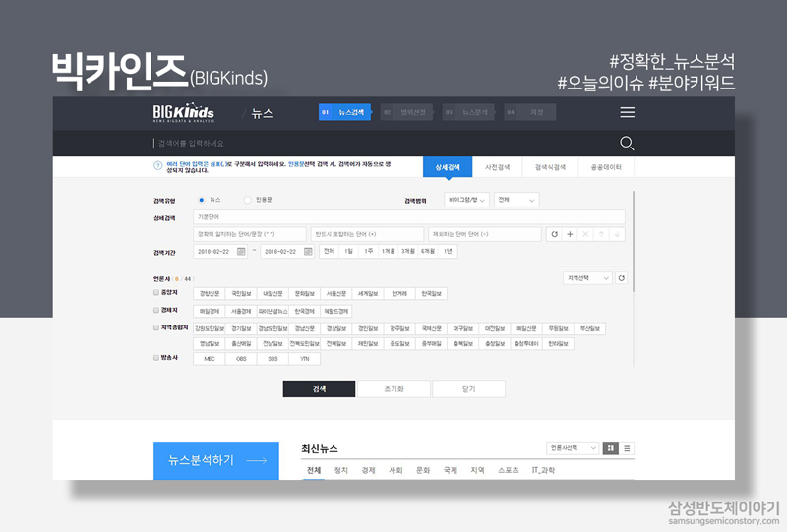Switch to the 사전검색 tab
787x532 pixels.
(x=498, y=167)
